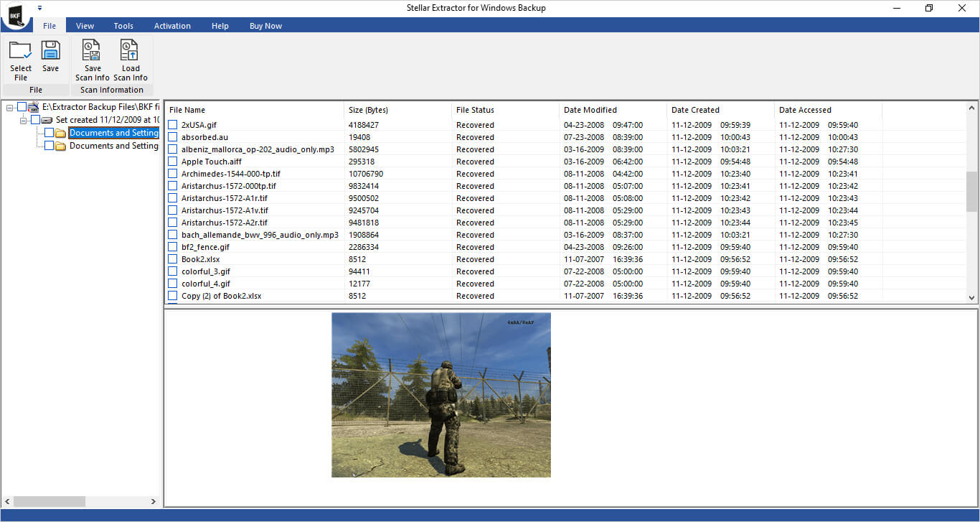Check the box for albeniz_mallorca_op-202_audio_only.mp3
The width and height of the screenshot is (980, 522).
[x=172, y=149]
